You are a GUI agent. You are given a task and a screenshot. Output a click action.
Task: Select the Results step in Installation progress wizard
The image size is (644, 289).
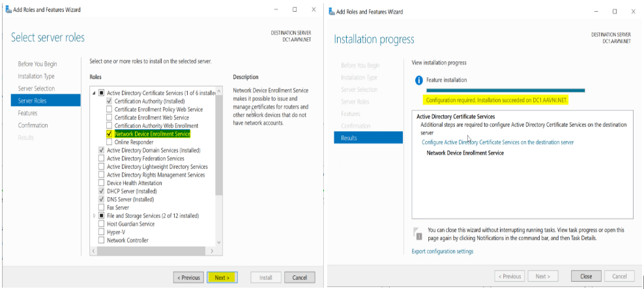(x=368, y=138)
